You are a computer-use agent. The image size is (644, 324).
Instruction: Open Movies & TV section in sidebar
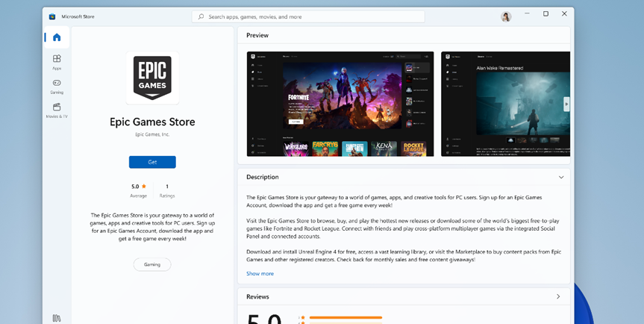(x=57, y=110)
